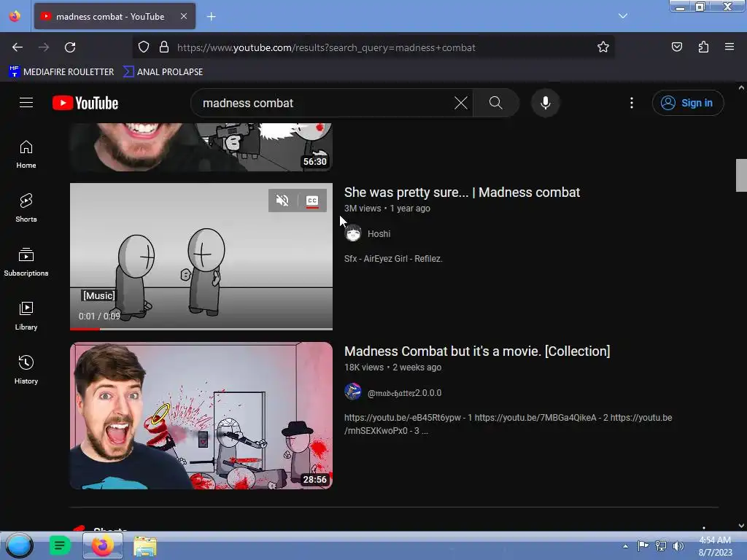Click the Action Center flag icon
This screenshot has width=747, height=560.
coord(643,545)
